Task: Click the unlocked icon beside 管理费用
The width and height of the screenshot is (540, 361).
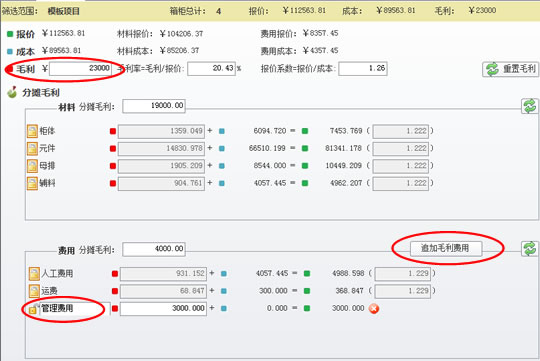Action: (x=33, y=310)
